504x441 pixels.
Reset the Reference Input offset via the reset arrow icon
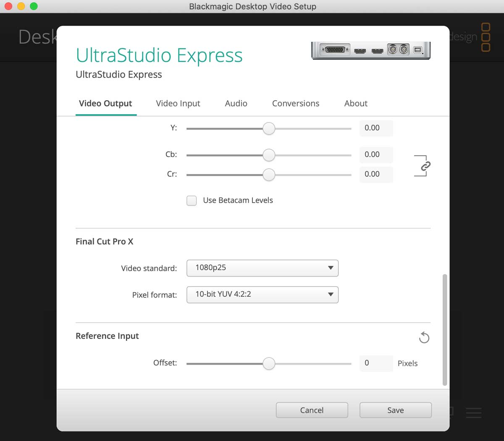point(424,337)
